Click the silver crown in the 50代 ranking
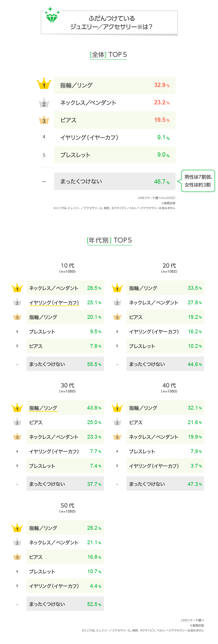 [x=17, y=542]
